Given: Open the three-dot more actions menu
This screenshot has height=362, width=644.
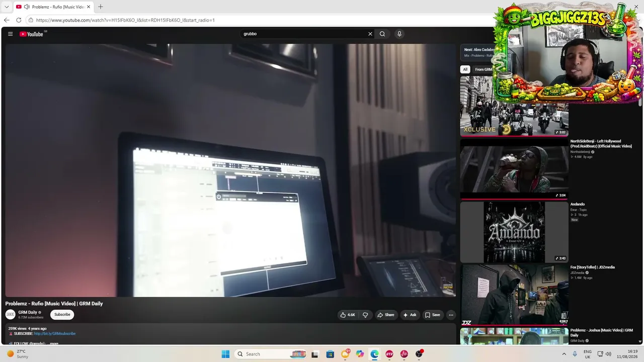Looking at the screenshot, I should click(x=451, y=315).
